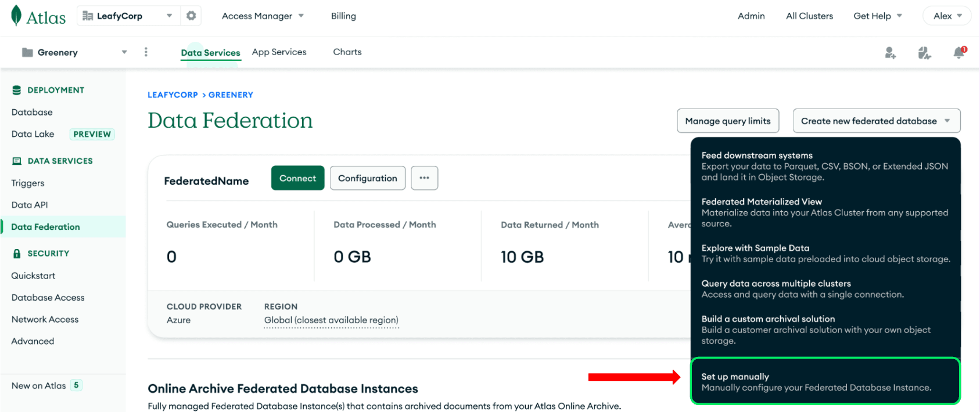980x412 pixels.
Task: Expand the Get Help menu
Action: pos(877,16)
